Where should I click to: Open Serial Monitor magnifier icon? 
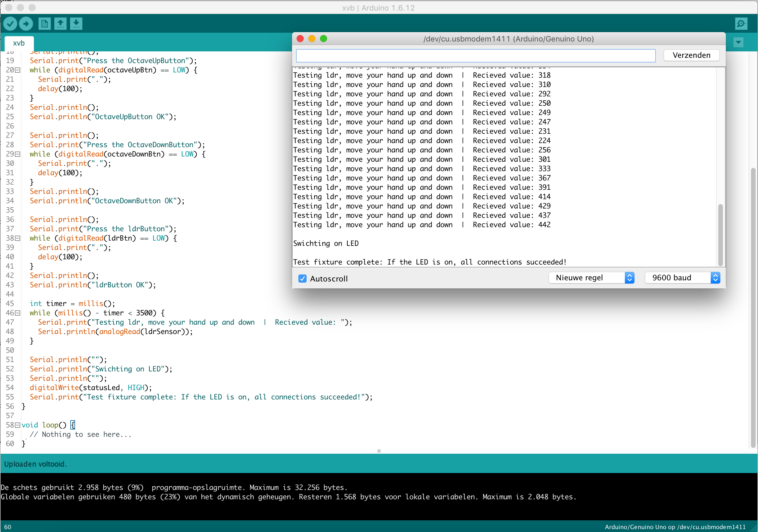click(x=741, y=24)
